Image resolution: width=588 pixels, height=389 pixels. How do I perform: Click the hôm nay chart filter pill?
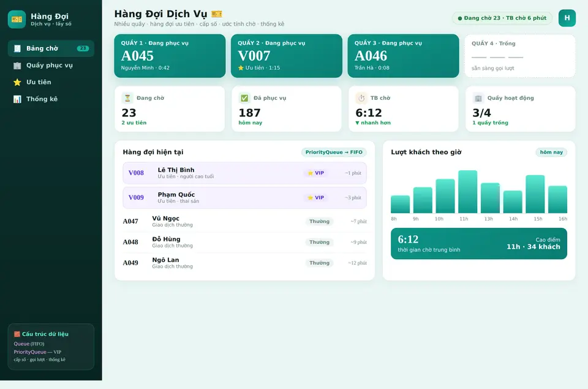(x=551, y=153)
